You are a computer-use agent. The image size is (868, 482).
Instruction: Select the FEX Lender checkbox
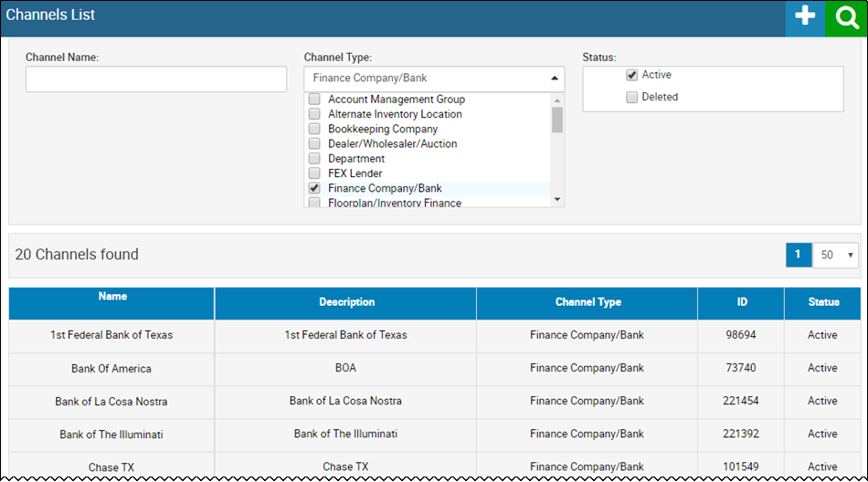[314, 173]
